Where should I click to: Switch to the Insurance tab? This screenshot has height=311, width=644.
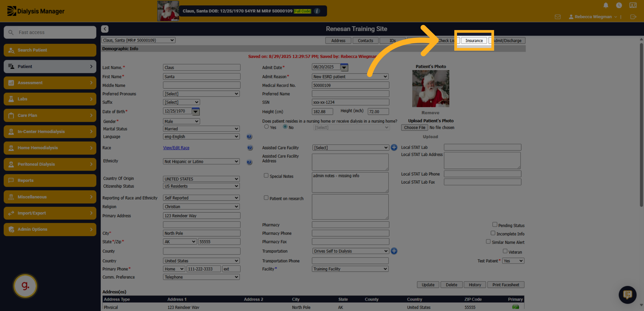pos(474,41)
